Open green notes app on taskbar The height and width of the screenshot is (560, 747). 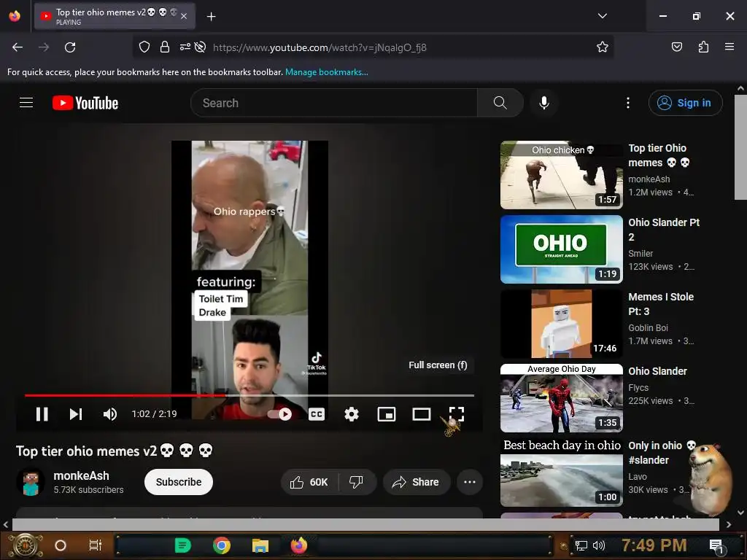click(x=182, y=545)
